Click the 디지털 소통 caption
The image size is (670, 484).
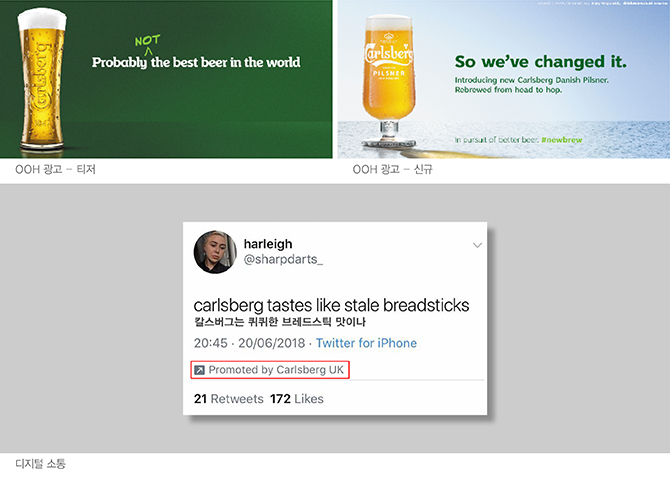[40, 464]
